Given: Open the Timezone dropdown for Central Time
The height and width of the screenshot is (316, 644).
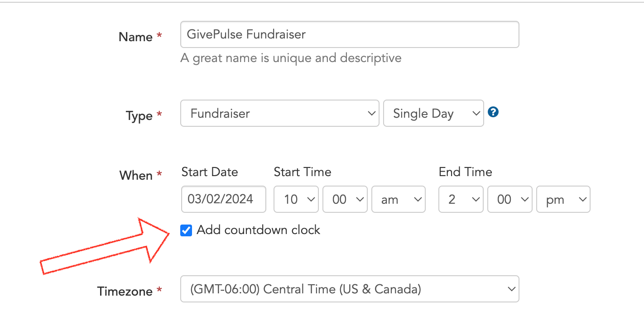Looking at the screenshot, I should pyautogui.click(x=349, y=289).
